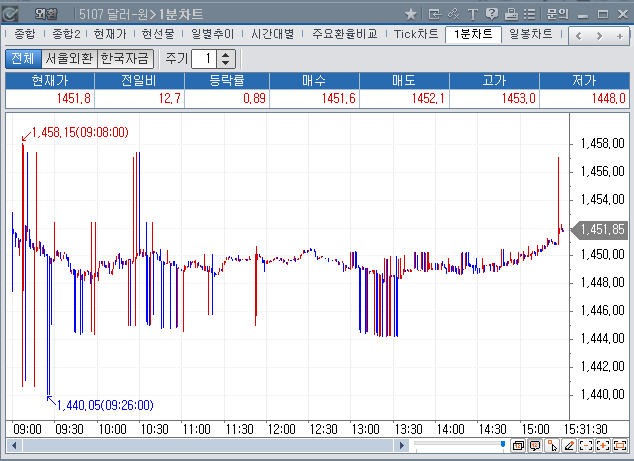Screen dimensions: 634x461
Task: Select the cursor pointer tool below chart
Action: (x=553, y=445)
